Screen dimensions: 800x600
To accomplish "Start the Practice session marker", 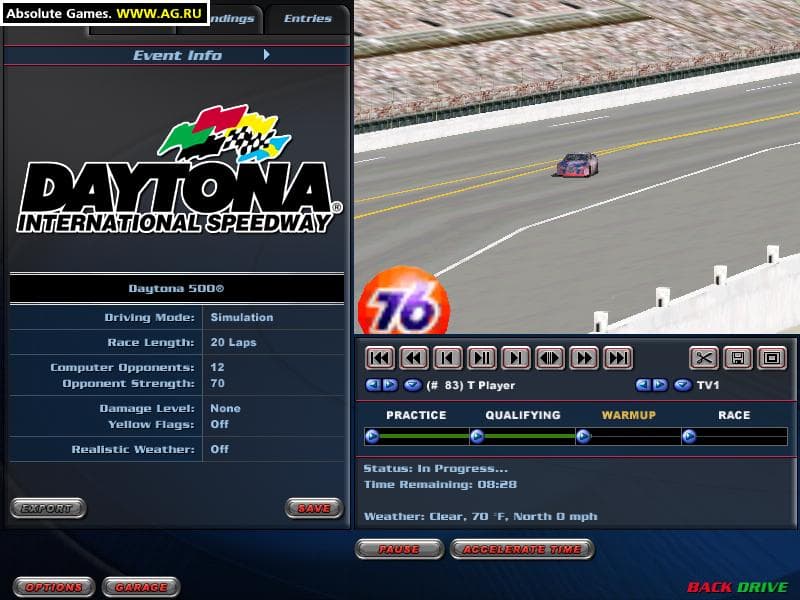I will pos(372,437).
